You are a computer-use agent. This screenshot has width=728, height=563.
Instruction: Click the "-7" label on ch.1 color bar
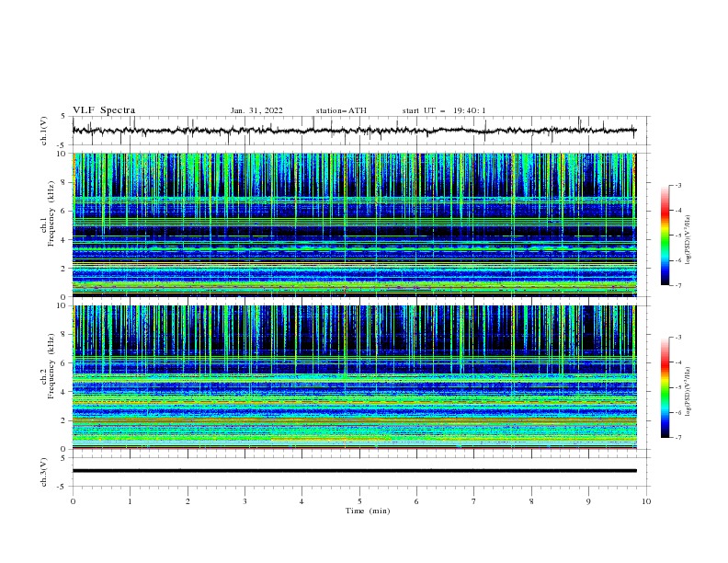tap(677, 285)
